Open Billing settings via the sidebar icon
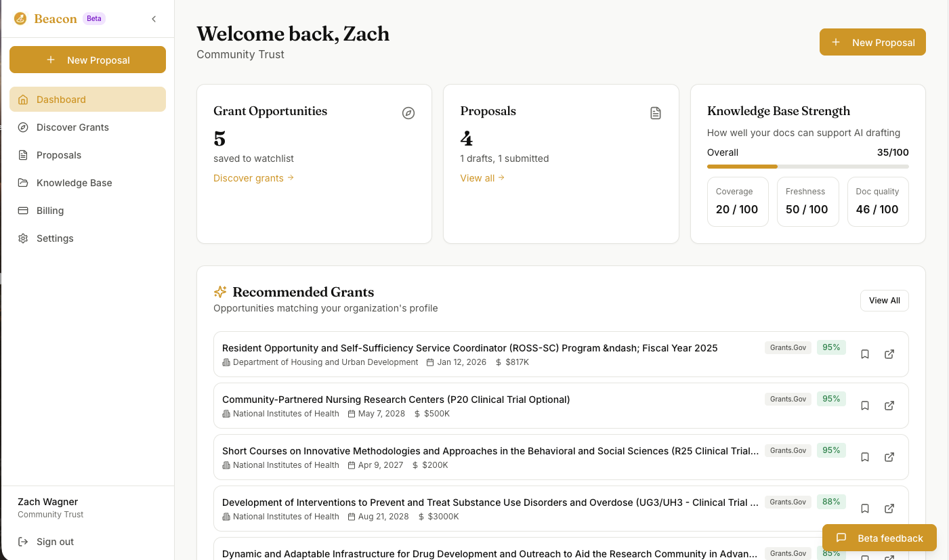 pyautogui.click(x=23, y=210)
